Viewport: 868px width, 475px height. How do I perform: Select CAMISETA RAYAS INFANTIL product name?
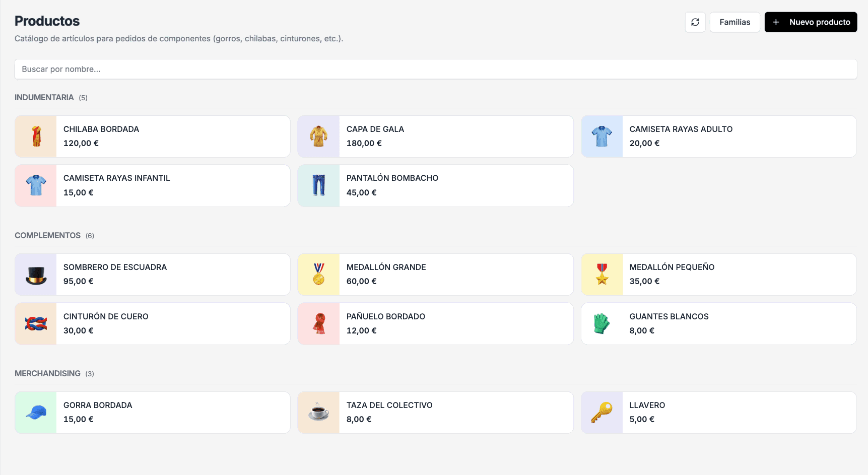pos(117,178)
